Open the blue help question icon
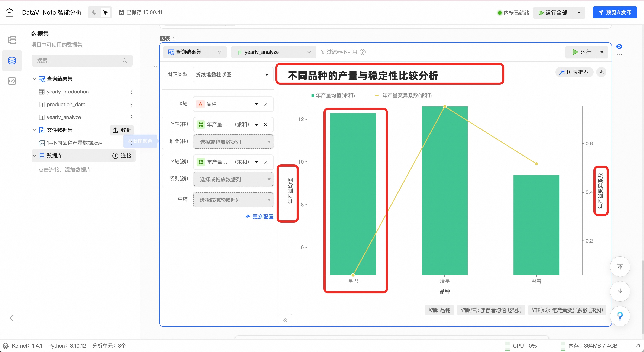 click(620, 316)
